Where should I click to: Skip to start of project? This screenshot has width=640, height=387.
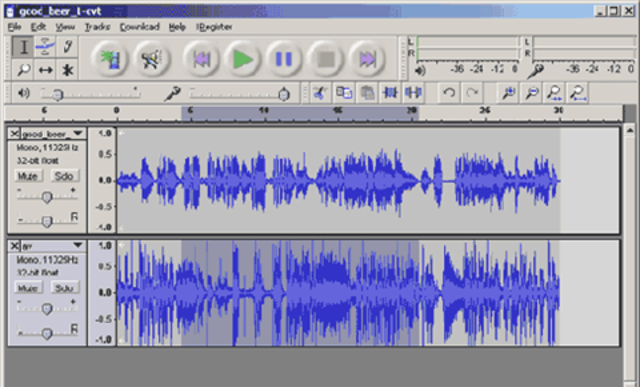pos(201,59)
